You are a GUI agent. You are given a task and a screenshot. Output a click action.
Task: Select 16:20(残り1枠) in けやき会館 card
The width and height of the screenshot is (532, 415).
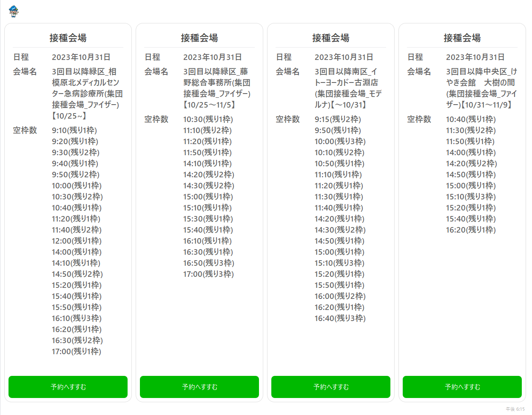coord(471,230)
